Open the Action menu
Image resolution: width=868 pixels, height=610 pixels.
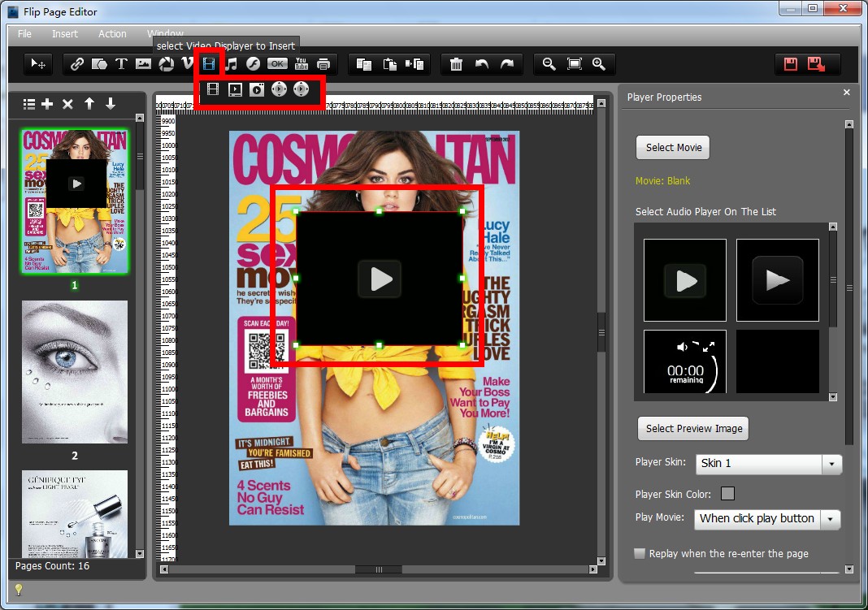tap(112, 34)
